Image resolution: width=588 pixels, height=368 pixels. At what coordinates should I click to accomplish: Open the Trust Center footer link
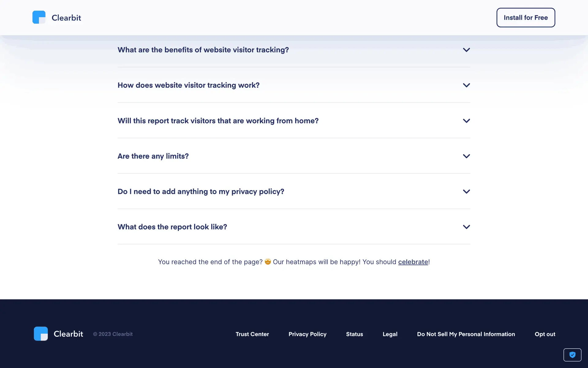coord(252,334)
